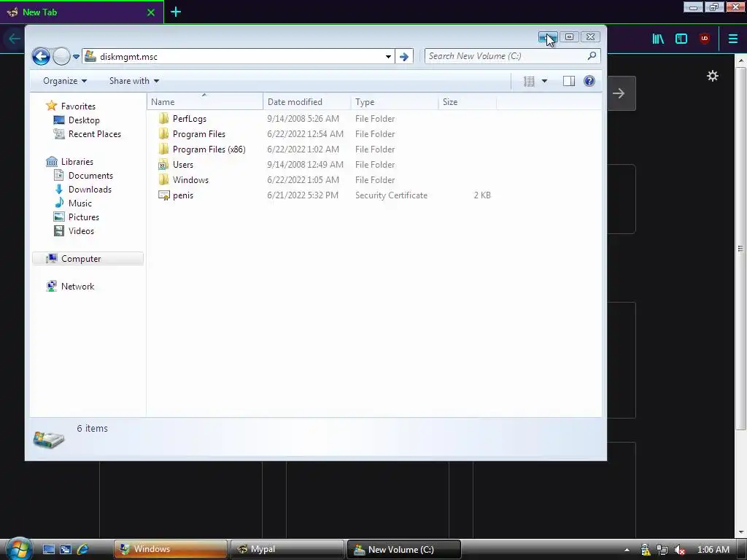Select Favorites in the navigation pane

tap(78, 106)
